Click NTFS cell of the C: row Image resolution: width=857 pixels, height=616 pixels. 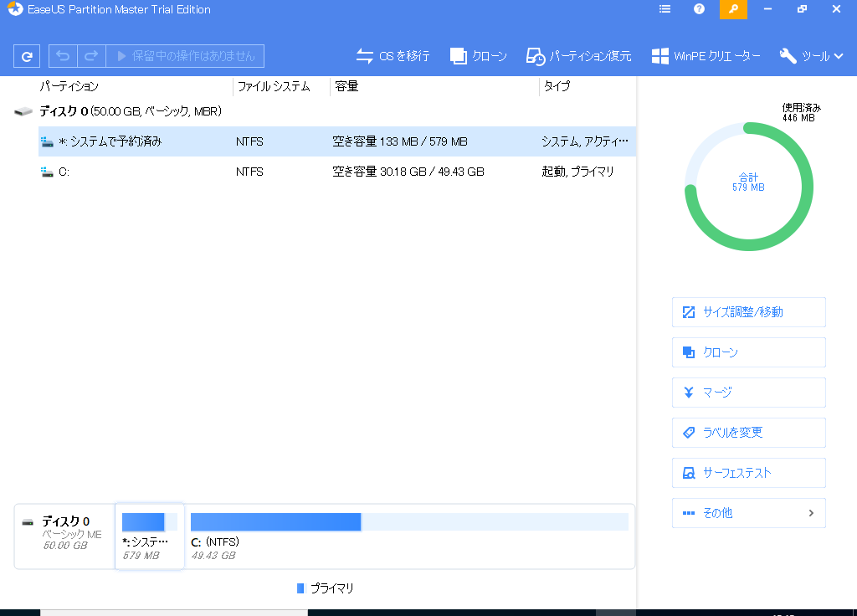point(249,172)
